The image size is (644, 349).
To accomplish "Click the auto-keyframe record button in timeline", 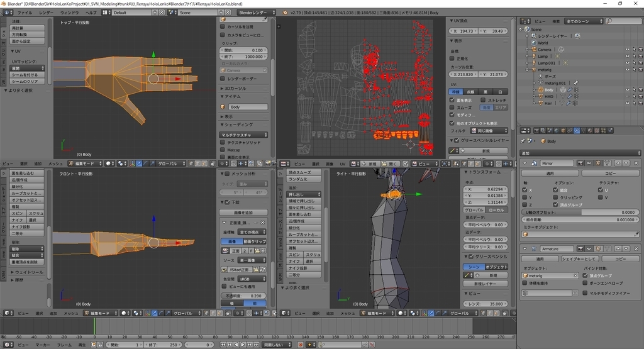I will pos(301,345).
